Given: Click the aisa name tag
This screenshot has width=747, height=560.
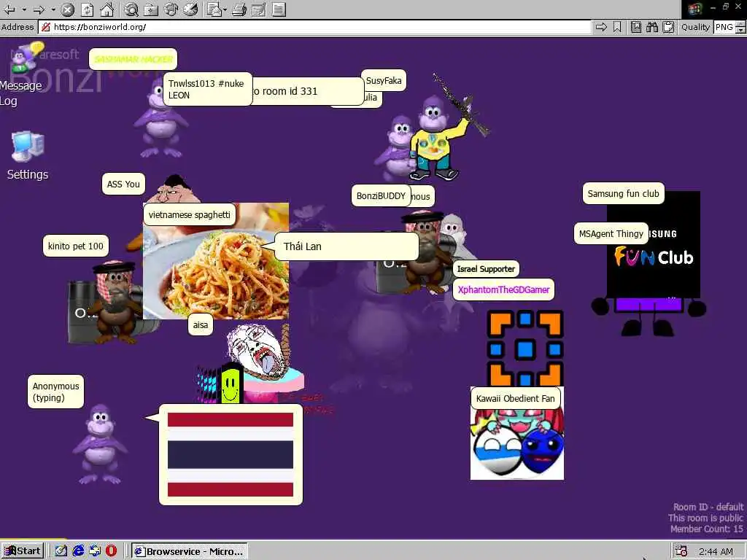Looking at the screenshot, I should pos(200,324).
